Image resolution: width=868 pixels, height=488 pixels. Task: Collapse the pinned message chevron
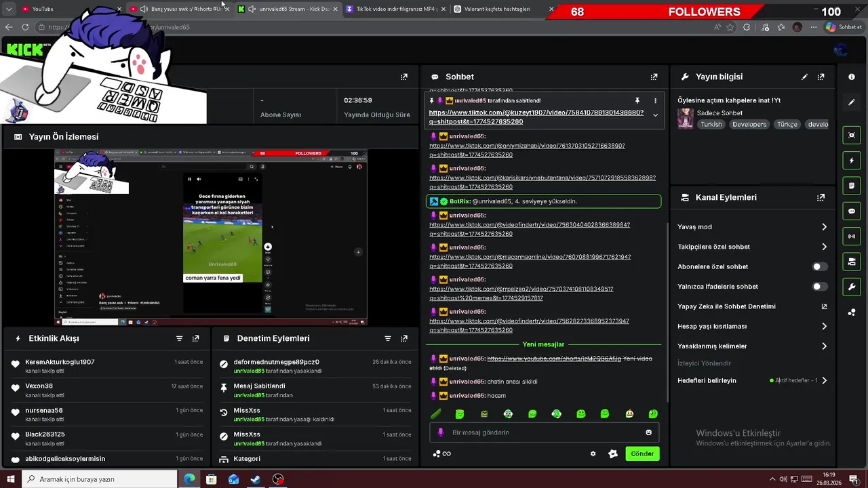coord(655,115)
